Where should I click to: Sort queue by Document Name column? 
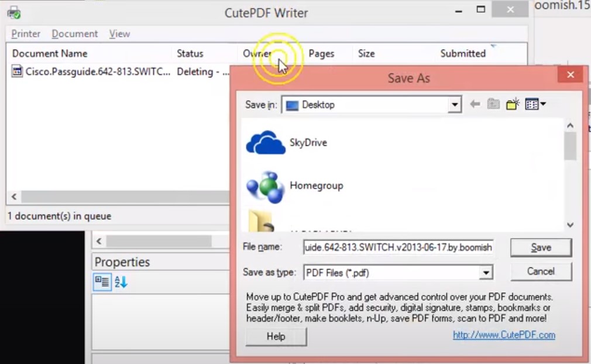click(50, 53)
